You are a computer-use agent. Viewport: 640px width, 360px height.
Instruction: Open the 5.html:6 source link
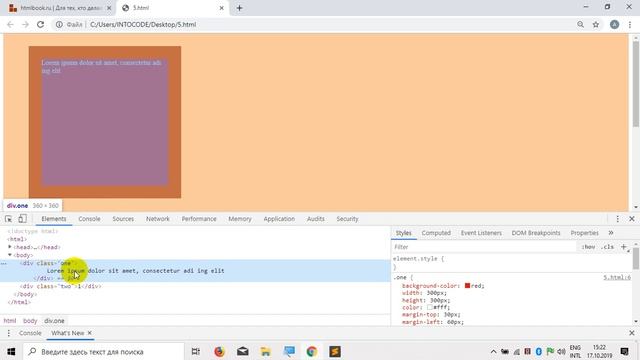(617, 278)
